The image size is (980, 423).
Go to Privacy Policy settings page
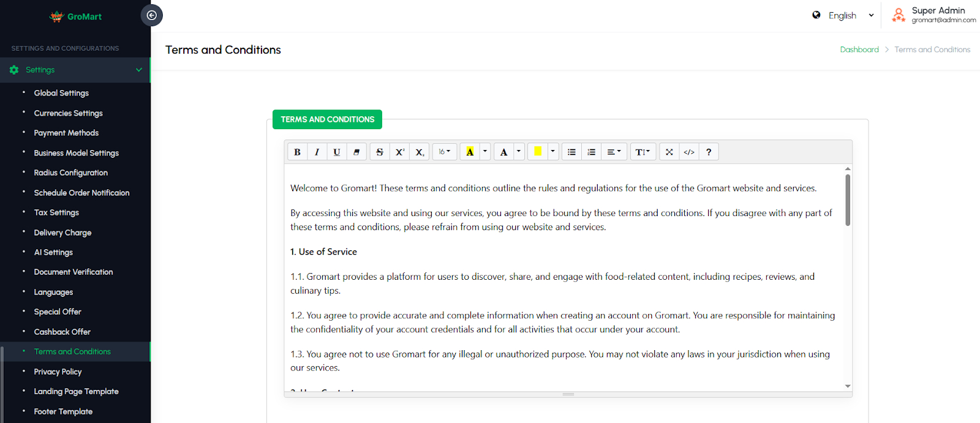click(58, 372)
